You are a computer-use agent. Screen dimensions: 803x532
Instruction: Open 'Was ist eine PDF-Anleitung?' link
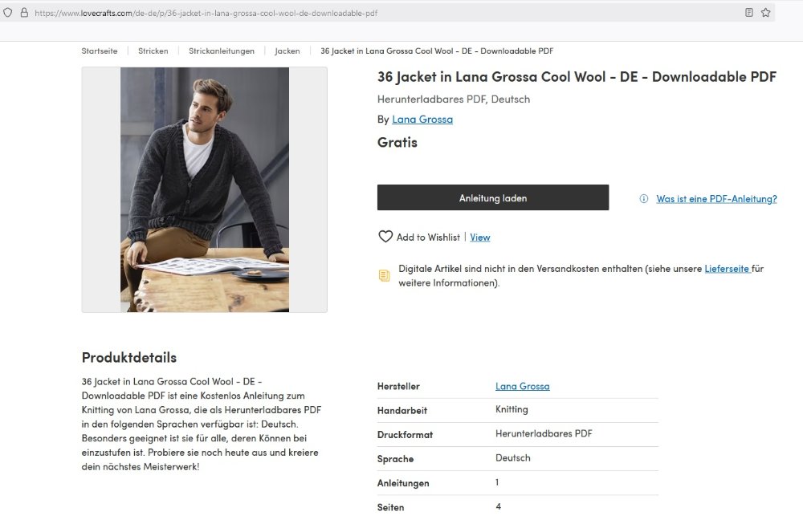point(716,199)
